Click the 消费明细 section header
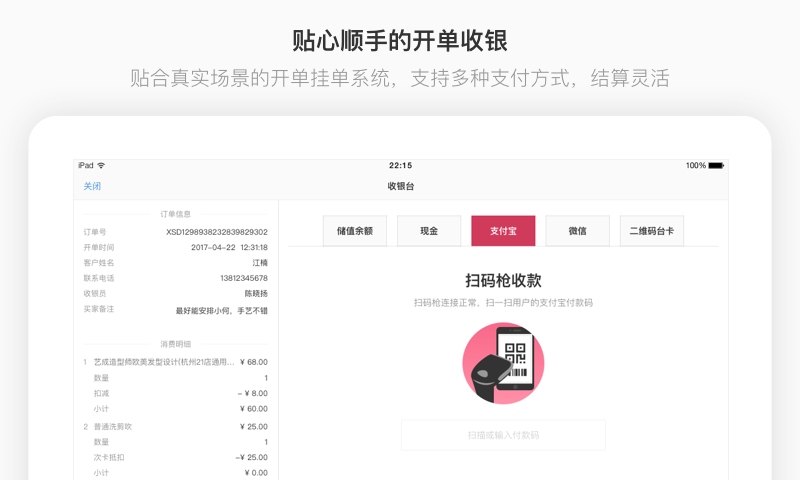 (175, 344)
